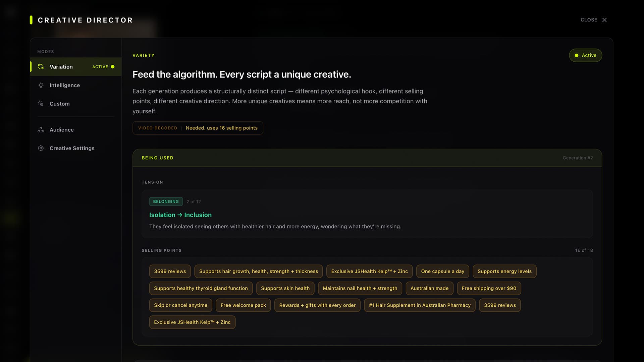Click the MODES sidebar label
The width and height of the screenshot is (644, 362).
46,52
